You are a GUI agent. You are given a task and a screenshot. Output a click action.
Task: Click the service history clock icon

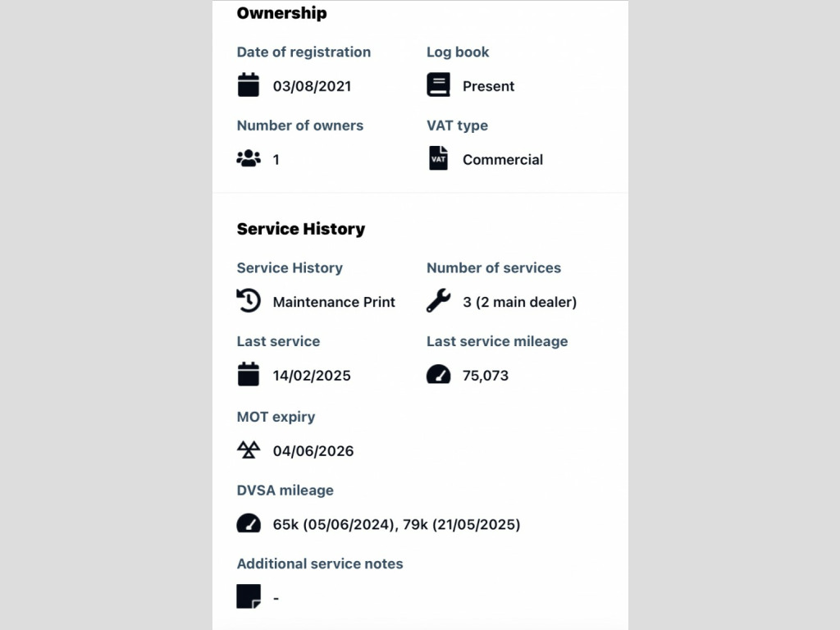pyautogui.click(x=248, y=301)
